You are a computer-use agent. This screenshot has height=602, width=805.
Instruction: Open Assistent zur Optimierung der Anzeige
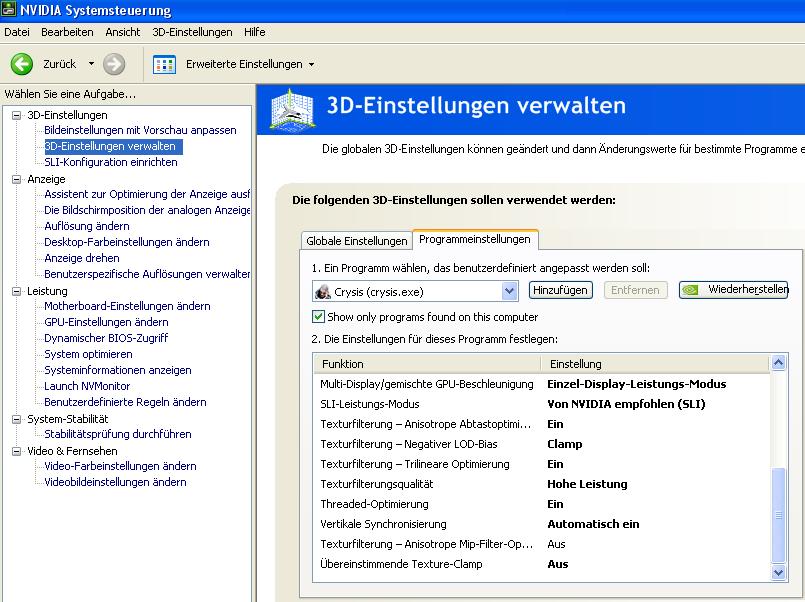[x=147, y=194]
